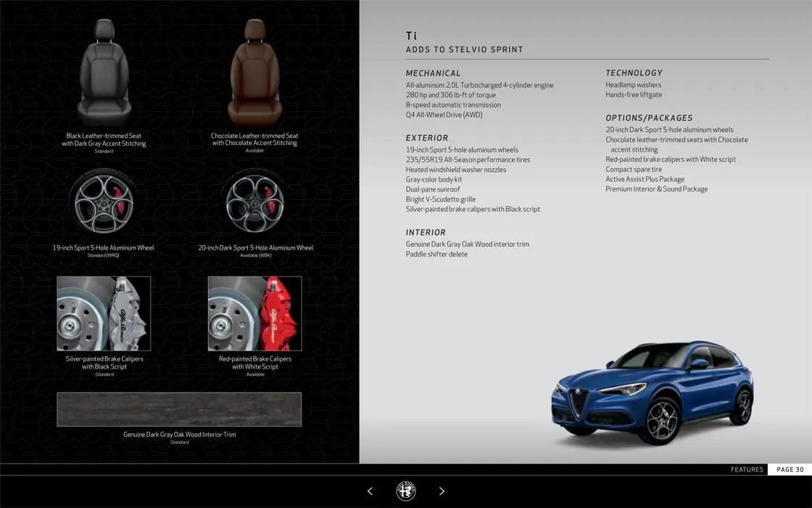Viewport: 812px width, 508px height.
Task: Click the INTERIOR section heading
Action: [426, 232]
